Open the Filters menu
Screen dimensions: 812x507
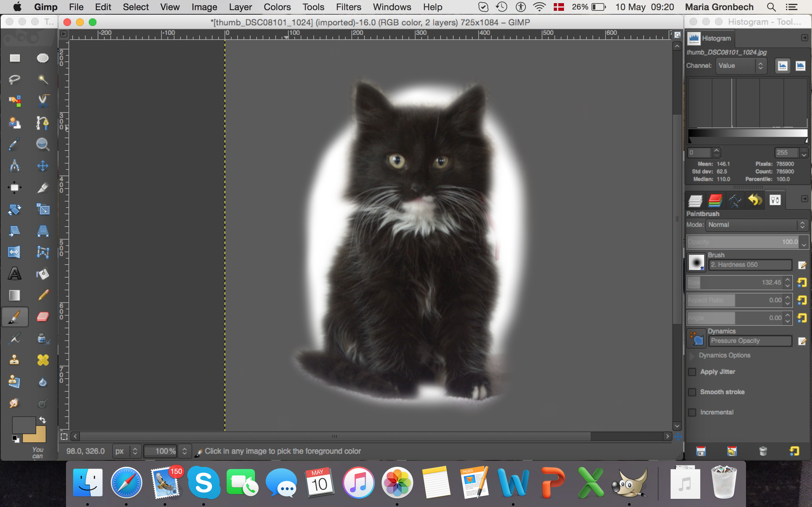(348, 7)
